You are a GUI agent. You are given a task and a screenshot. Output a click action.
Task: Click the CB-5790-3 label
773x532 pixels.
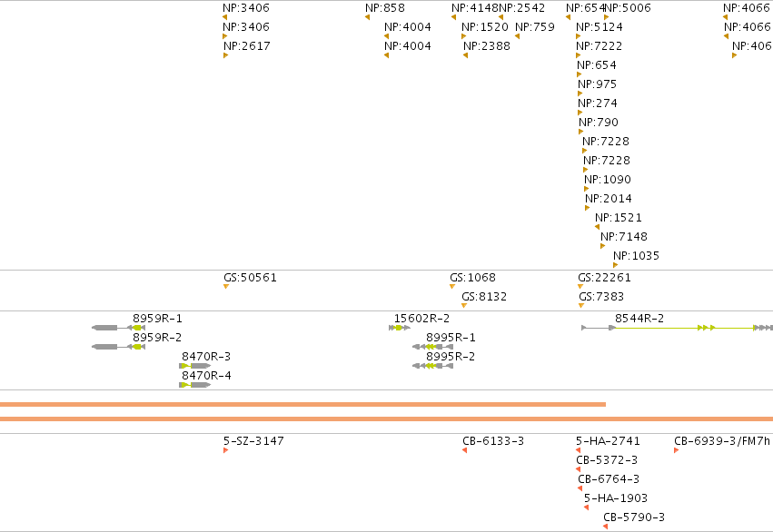point(634,517)
